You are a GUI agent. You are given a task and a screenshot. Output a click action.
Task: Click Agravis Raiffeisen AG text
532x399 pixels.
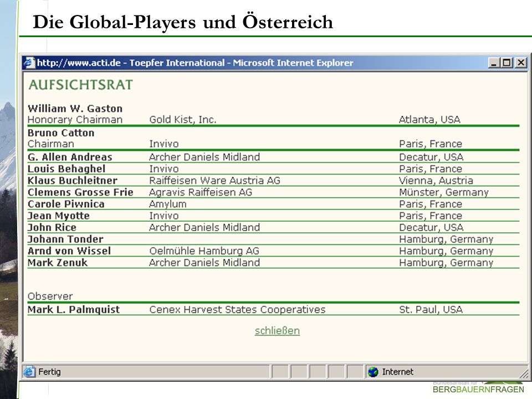(x=201, y=192)
